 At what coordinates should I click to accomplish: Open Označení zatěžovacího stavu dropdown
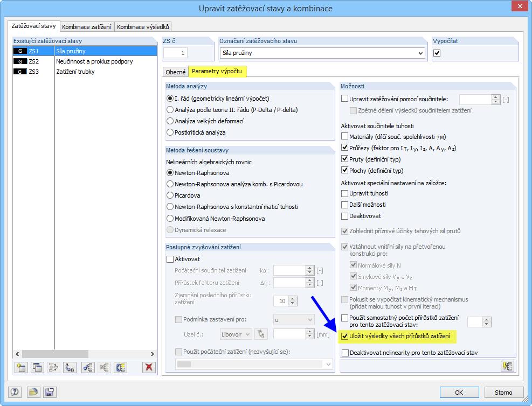tap(421, 53)
